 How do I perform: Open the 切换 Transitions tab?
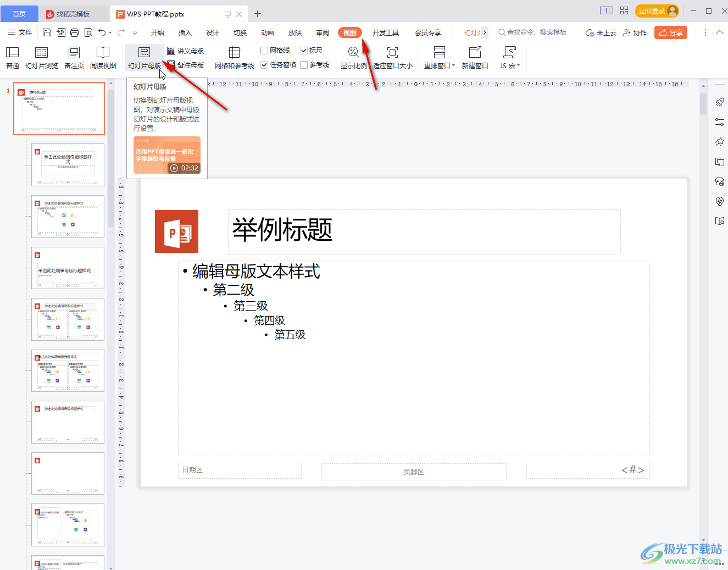pos(240,32)
